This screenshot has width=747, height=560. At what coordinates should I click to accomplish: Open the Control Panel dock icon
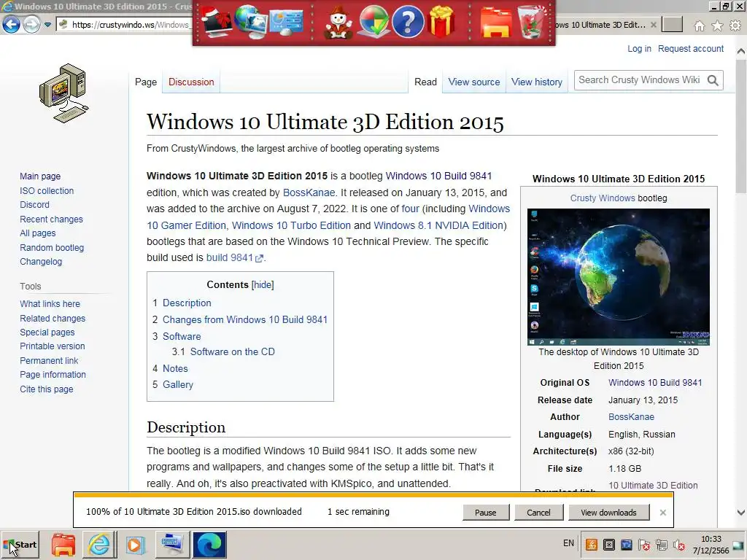[x=286, y=23]
